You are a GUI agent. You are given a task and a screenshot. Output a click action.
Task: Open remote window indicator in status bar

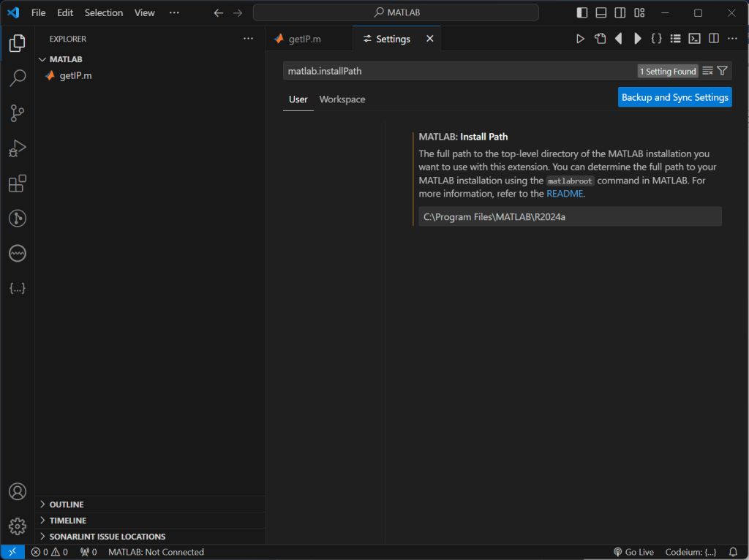pyautogui.click(x=12, y=552)
